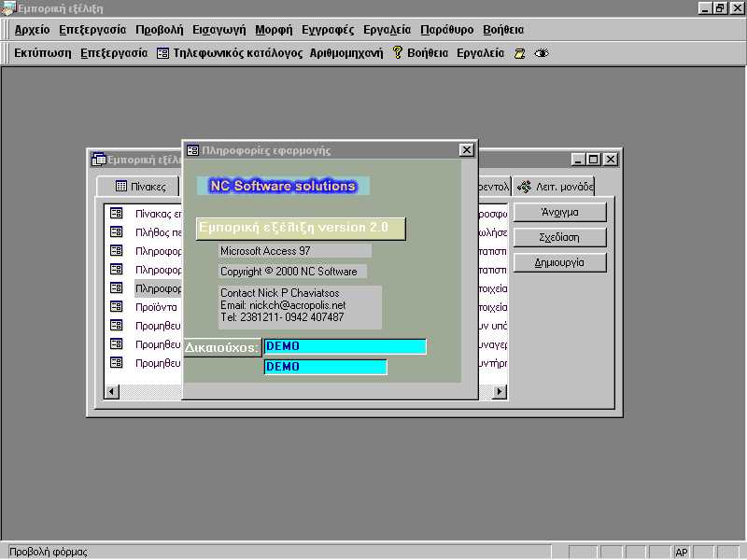Click the application icon in main title bar
The width and height of the screenshot is (747, 560).
click(7, 8)
